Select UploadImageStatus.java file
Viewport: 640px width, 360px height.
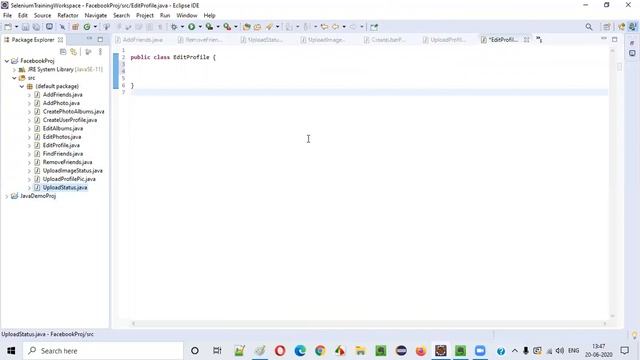click(x=73, y=171)
